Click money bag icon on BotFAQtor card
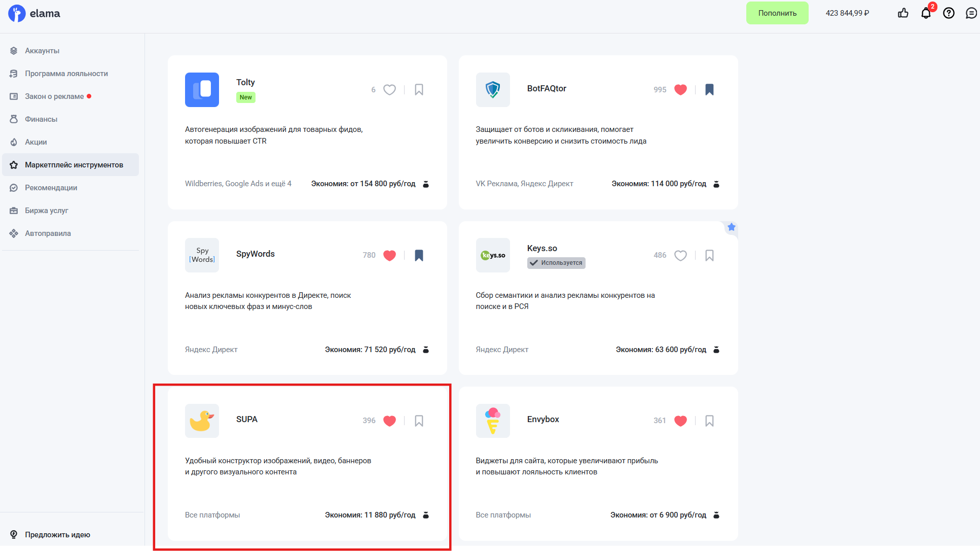Viewport: 980px width, 551px height. coord(716,184)
